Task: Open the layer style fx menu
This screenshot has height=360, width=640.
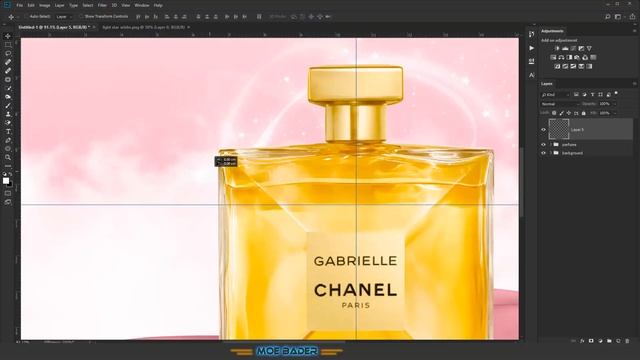Action: coord(582,341)
